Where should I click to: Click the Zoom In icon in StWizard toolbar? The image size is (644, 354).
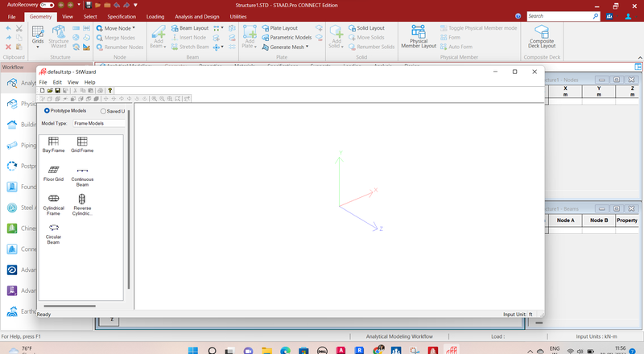pos(154,99)
